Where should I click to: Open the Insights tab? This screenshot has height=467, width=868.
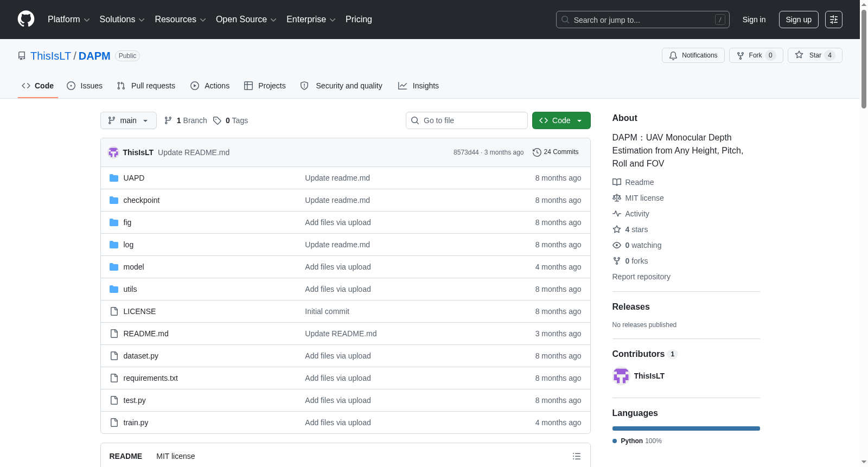(418, 86)
